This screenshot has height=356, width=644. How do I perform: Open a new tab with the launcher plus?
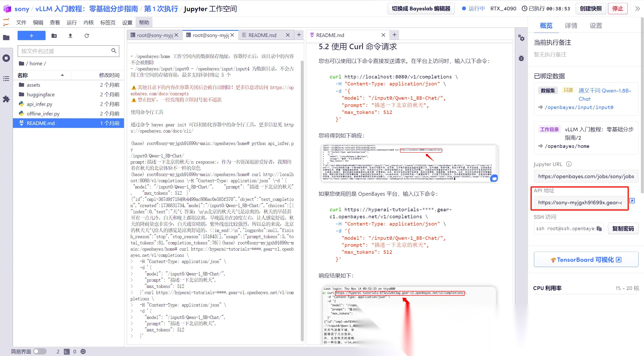[x=299, y=35]
